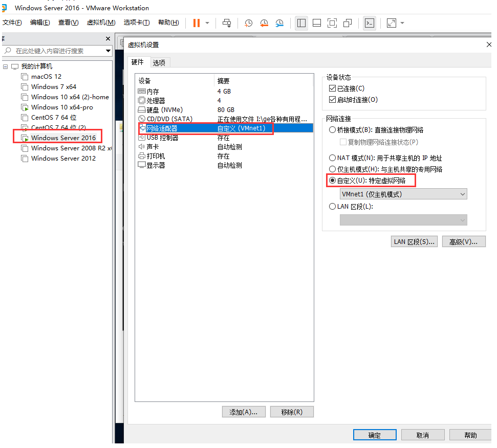Open the 选项卡(T) menu
Screen dimensions: 497x448
137,23
